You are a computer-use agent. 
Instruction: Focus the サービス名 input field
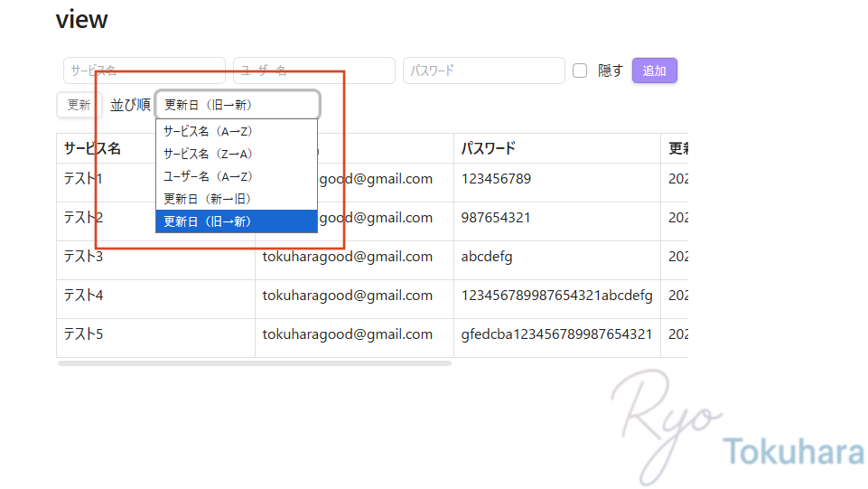click(x=144, y=71)
